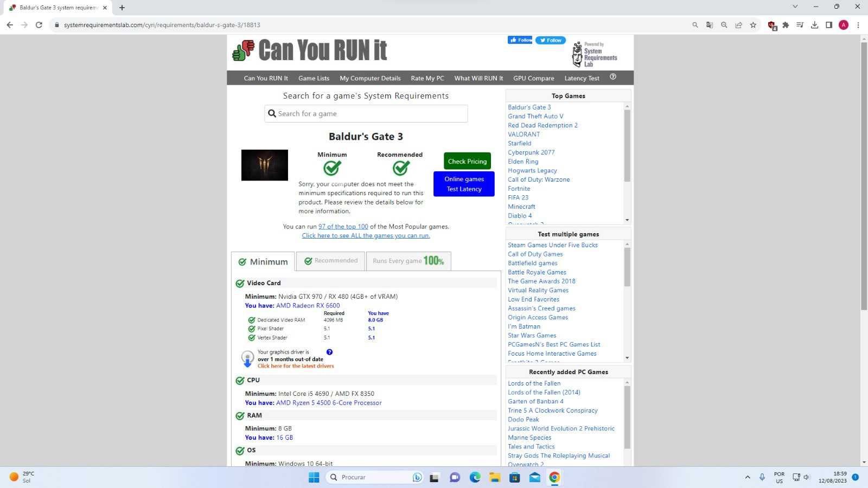Open Mail app from taskbar
Viewport: 868px width, 488px height.
pos(534,477)
